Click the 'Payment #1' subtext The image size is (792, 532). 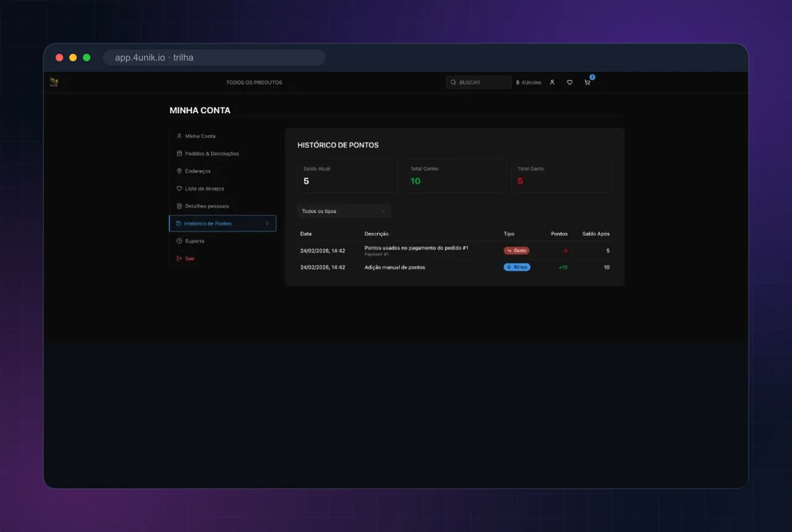tap(376, 254)
